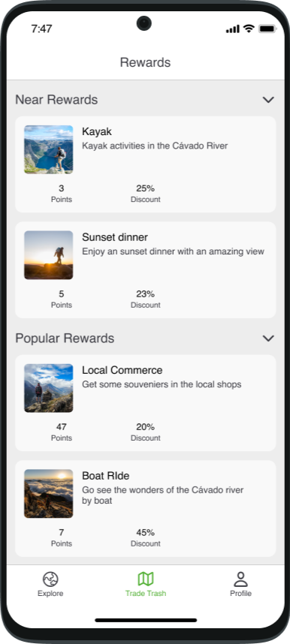
Task: Open the Boat RIde thumbnail image
Action: [49, 494]
